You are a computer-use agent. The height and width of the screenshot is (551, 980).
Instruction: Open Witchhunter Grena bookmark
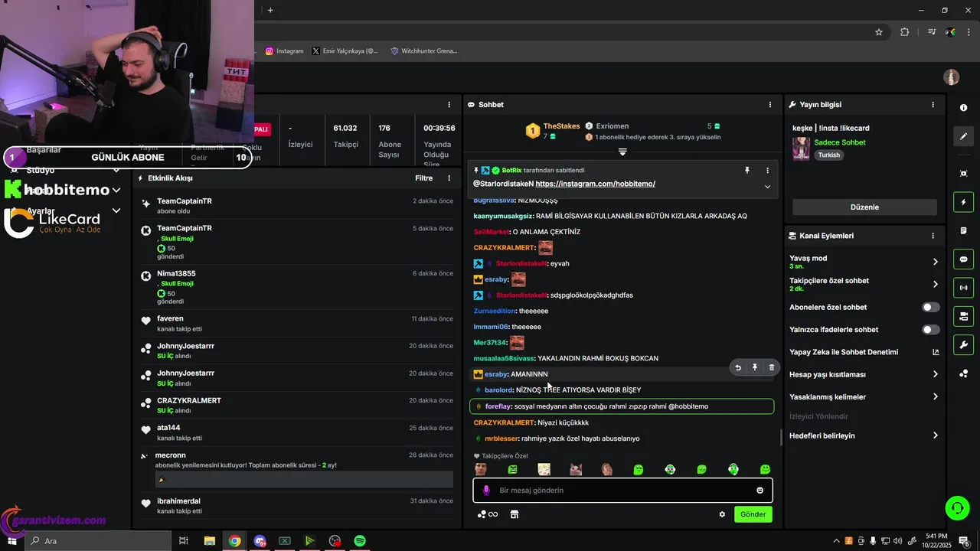423,51
